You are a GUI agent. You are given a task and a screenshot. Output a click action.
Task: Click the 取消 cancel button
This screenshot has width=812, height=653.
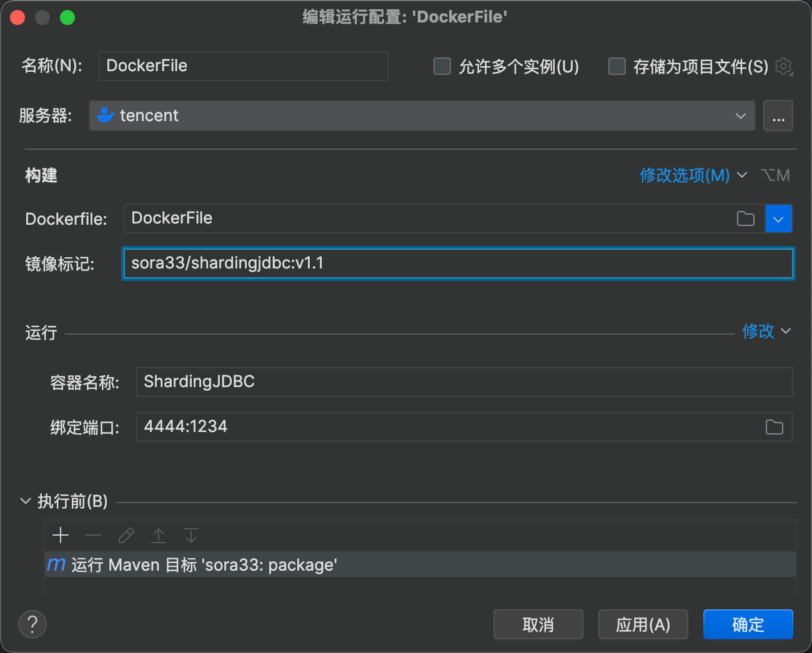click(538, 624)
